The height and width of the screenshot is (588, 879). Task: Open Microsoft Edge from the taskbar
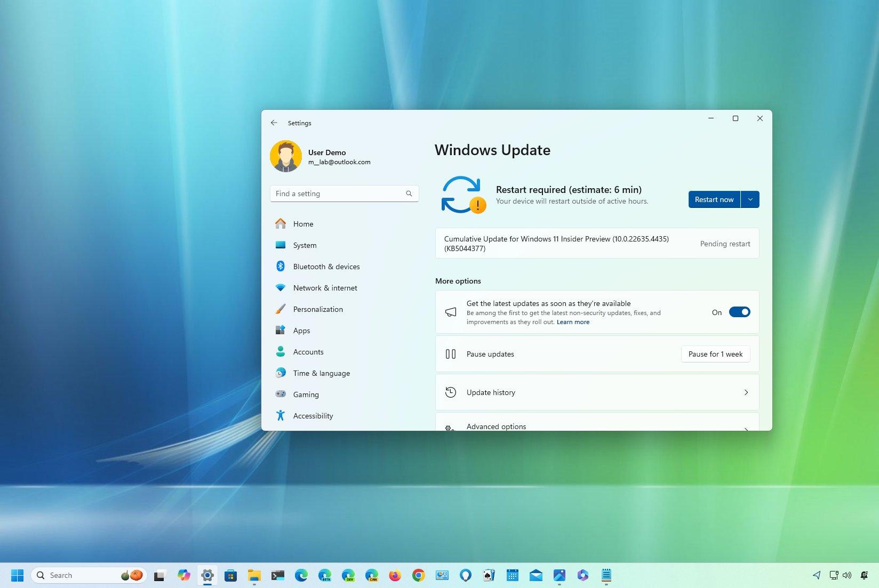click(301, 575)
